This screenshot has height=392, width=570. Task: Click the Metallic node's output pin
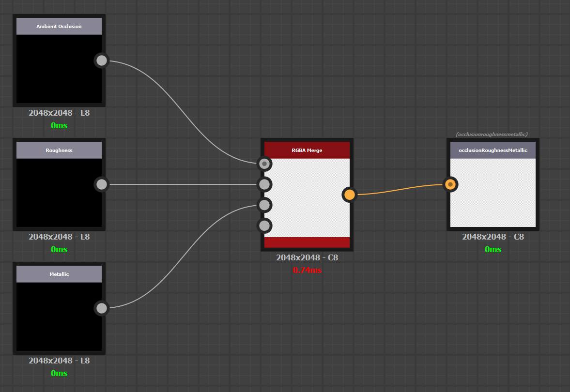coord(101,308)
